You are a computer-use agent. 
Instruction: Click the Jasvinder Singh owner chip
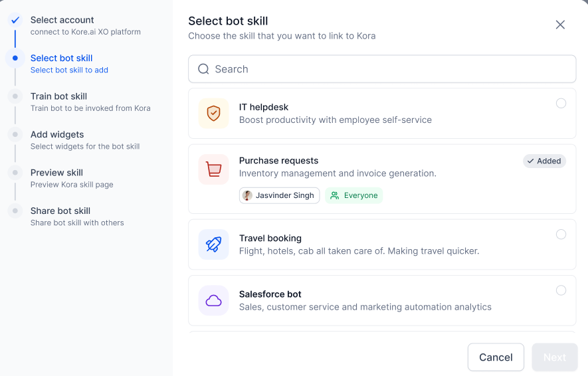point(279,195)
